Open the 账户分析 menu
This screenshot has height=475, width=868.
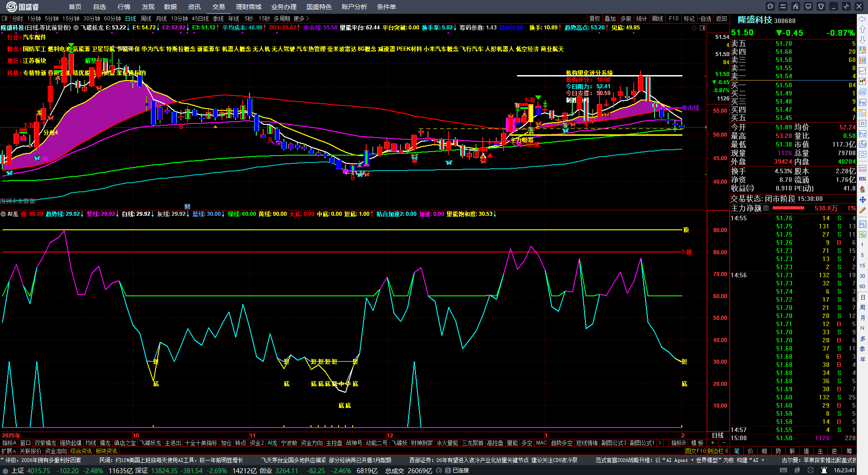(354, 7)
